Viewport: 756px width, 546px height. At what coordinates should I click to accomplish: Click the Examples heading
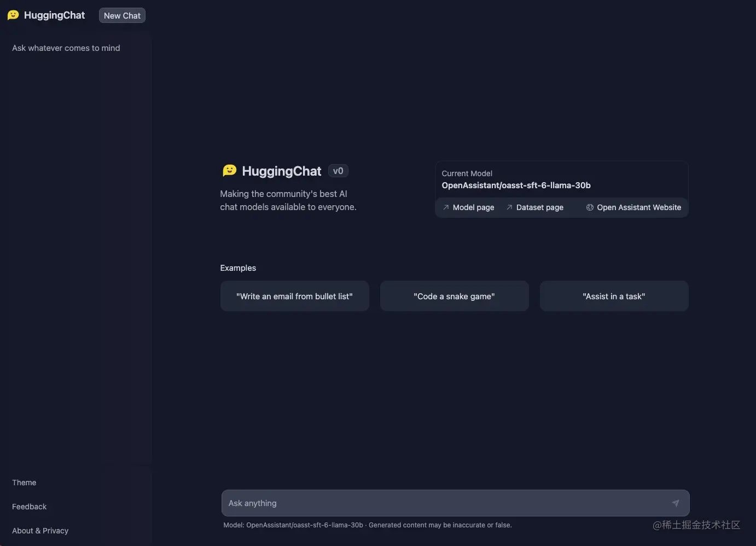point(238,268)
